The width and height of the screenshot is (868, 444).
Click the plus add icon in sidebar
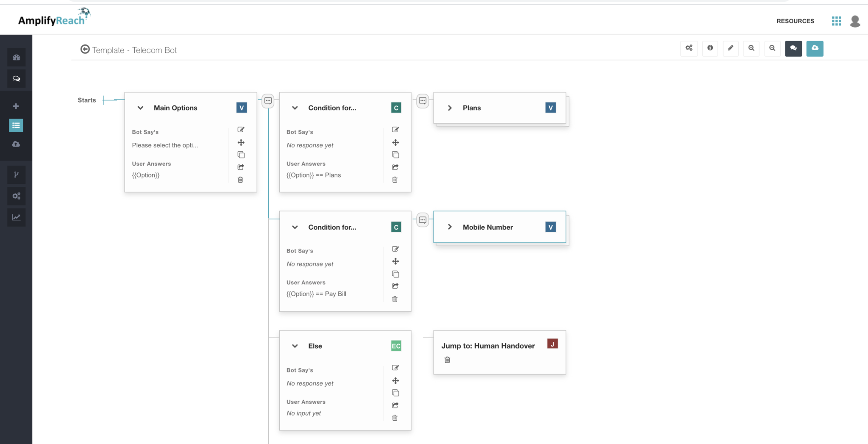click(16, 106)
